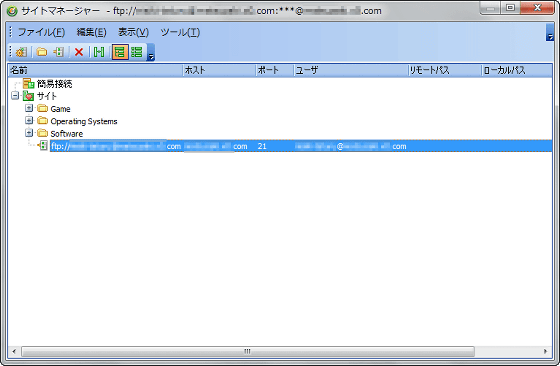Select the ftp:// site entry name
The height and width of the screenshot is (366, 560).
pyautogui.click(x=116, y=146)
